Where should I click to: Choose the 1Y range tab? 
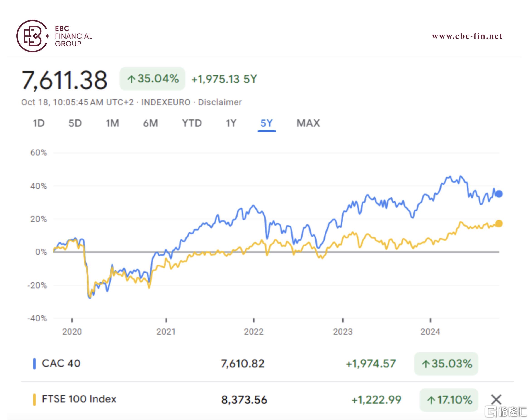tap(231, 123)
